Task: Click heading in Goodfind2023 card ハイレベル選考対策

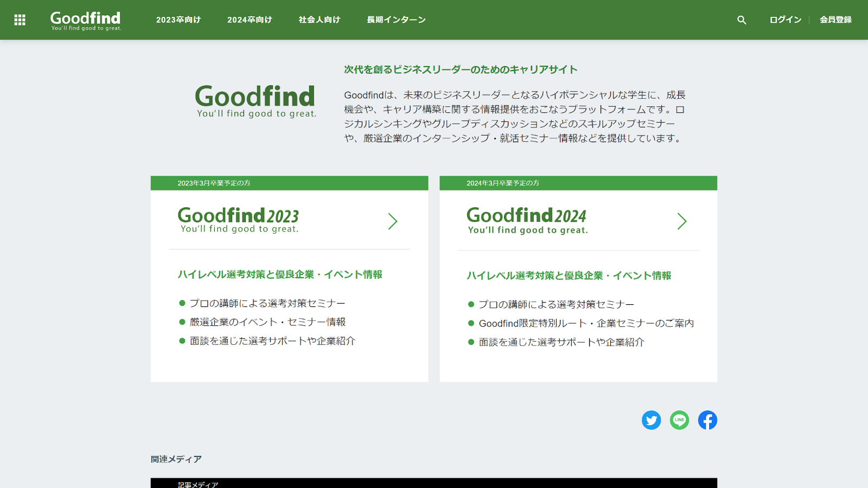Action: (x=280, y=274)
